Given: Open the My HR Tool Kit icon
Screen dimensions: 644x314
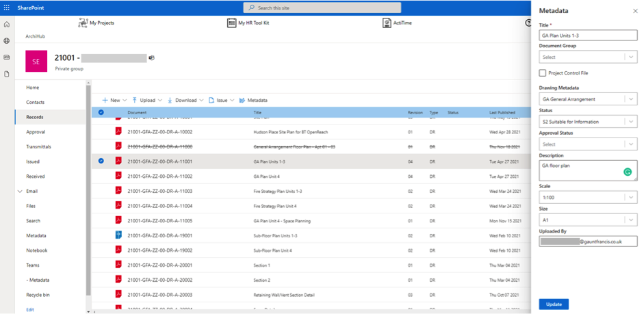Looking at the screenshot, I should click(232, 23).
